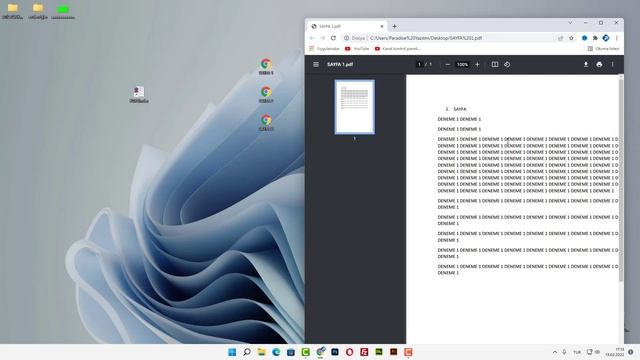
Task: Select the bottom Chrome desktop file icon
Action: (x=266, y=122)
